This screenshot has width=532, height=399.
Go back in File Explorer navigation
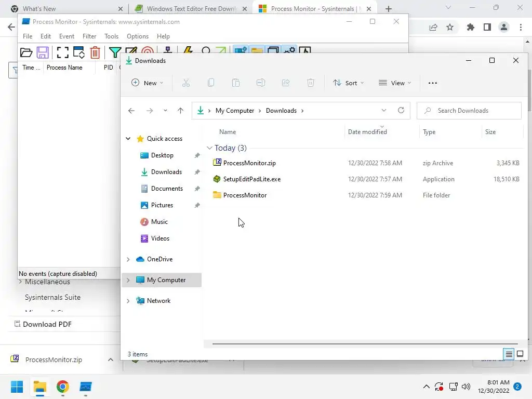(131, 111)
